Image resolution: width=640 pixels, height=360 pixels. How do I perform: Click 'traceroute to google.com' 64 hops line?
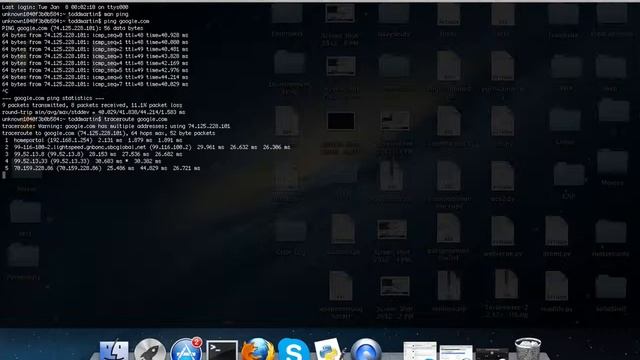coord(108,133)
